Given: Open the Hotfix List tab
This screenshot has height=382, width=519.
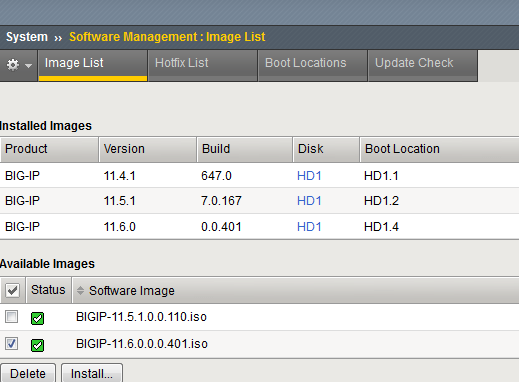Looking at the screenshot, I should pos(203,65).
